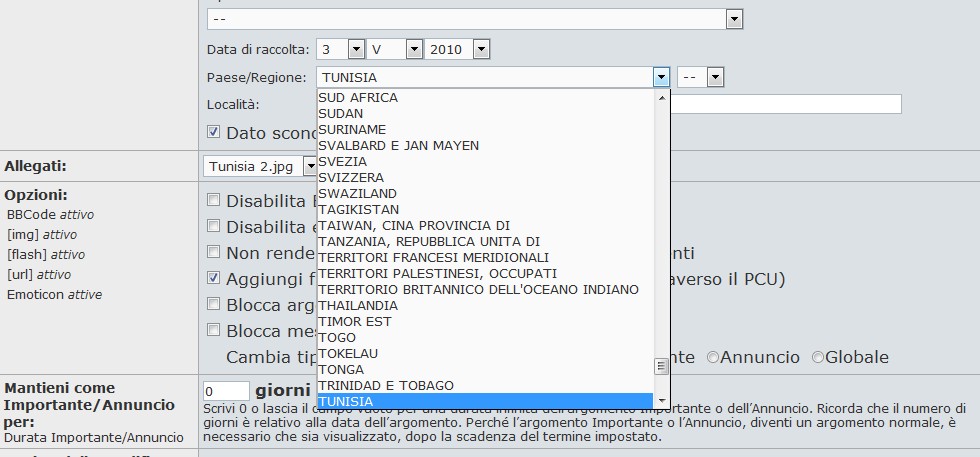This screenshot has width=980, height=457.
Task: Select the Annuncio radio button
Action: pos(713,357)
